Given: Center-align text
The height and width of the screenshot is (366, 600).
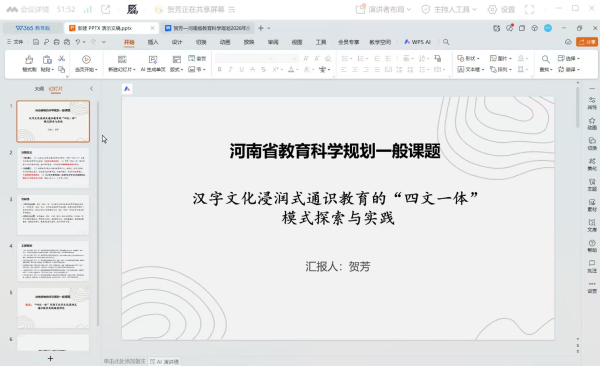Looking at the screenshot, I should [355, 69].
